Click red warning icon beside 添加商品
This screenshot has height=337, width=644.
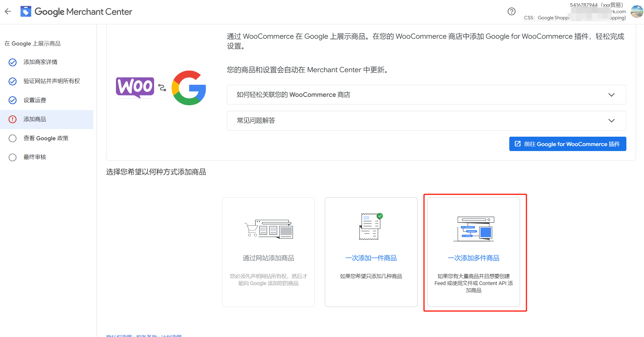(13, 119)
